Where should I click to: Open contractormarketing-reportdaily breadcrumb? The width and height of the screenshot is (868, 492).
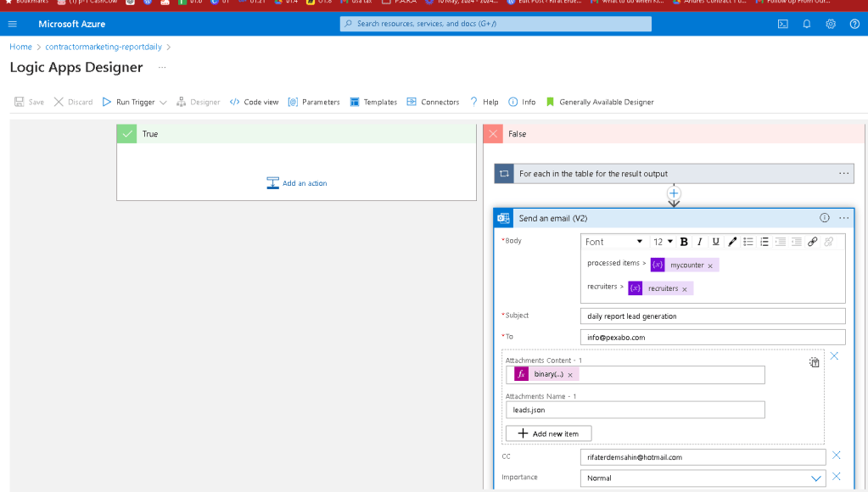tap(104, 47)
